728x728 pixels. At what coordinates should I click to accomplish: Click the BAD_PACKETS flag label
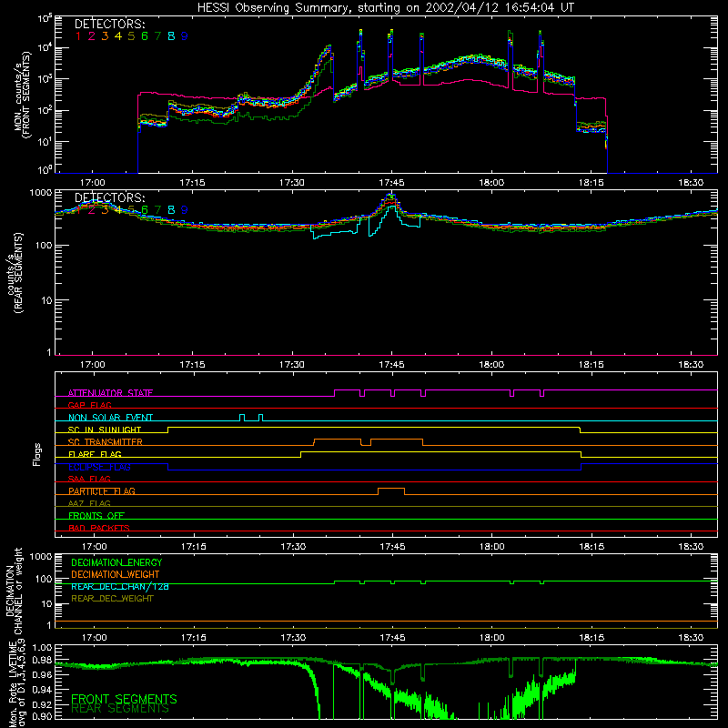pos(99,528)
